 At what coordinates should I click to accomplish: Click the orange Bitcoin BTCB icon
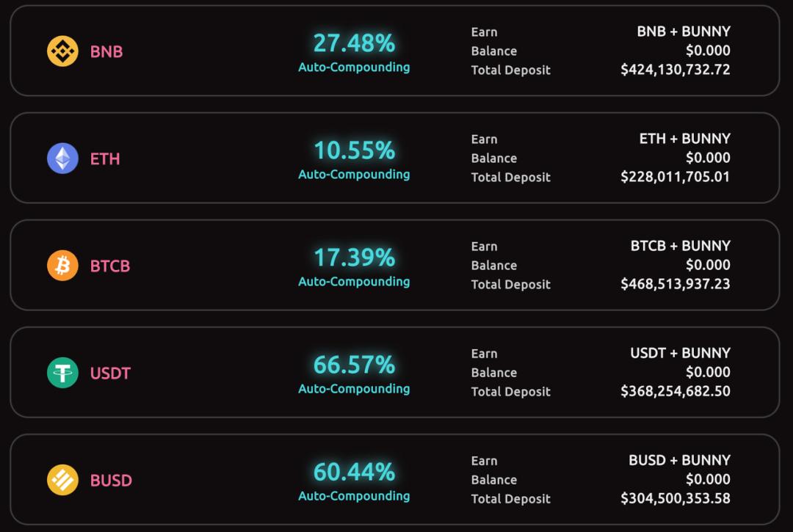[x=62, y=266]
